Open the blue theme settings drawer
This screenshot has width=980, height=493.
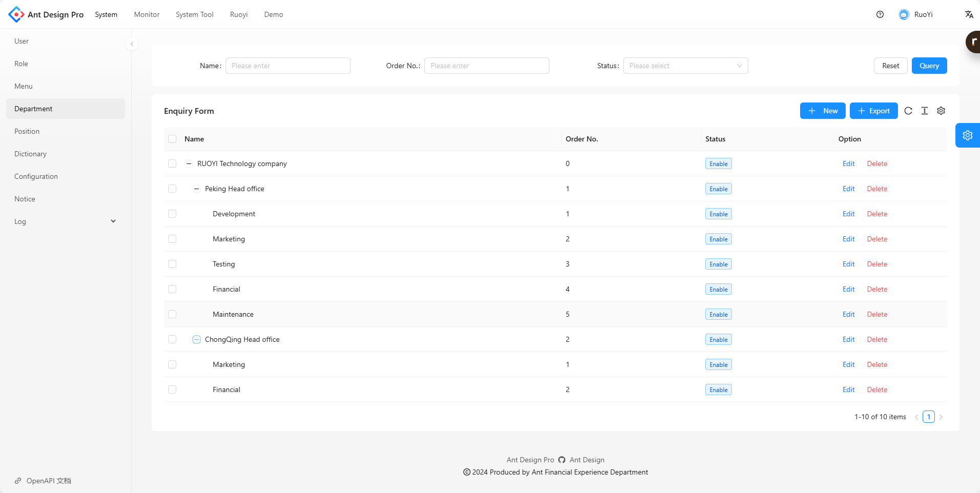point(967,135)
